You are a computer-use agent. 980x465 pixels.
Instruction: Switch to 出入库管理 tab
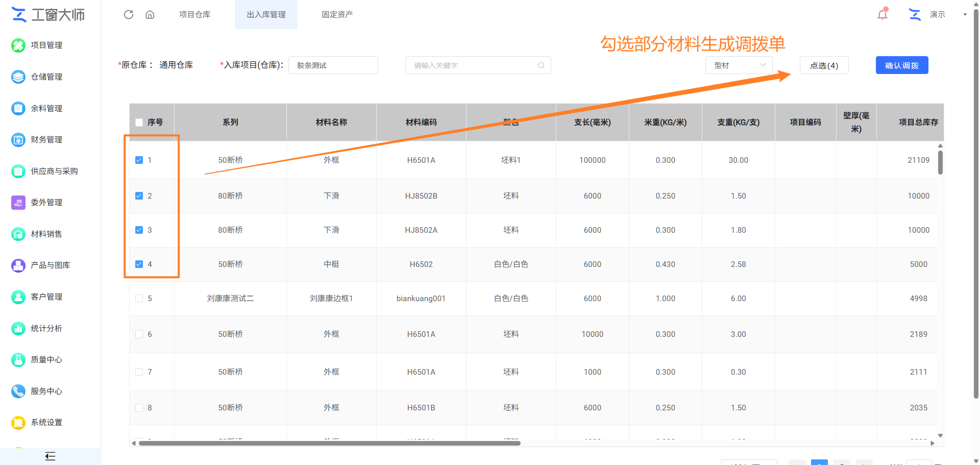pyautogui.click(x=266, y=14)
